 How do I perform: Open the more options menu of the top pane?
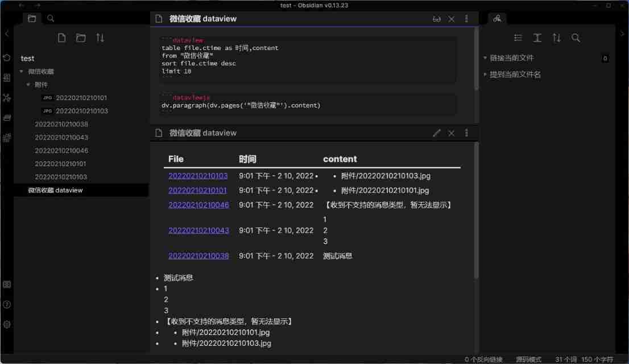tap(466, 19)
